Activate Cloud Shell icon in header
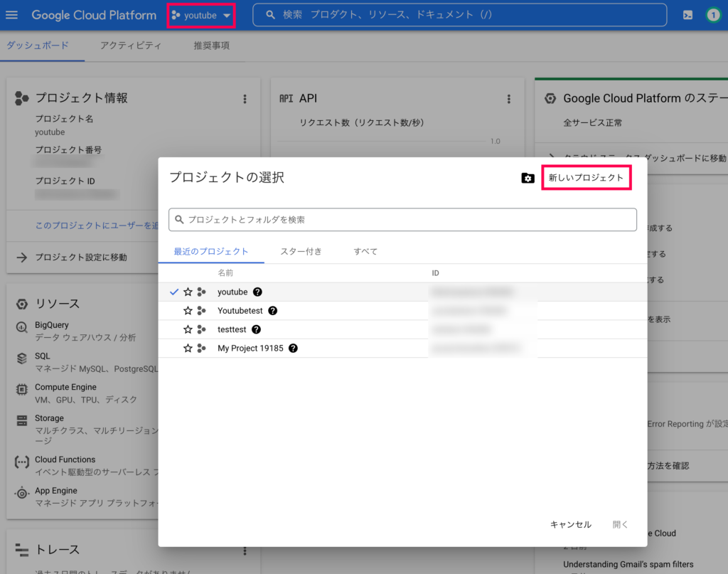The width and height of the screenshot is (728, 574). tap(687, 16)
